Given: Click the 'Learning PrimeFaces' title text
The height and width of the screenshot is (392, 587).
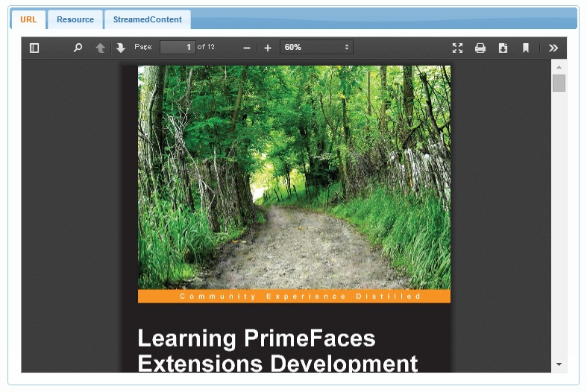Looking at the screenshot, I should (257, 338).
